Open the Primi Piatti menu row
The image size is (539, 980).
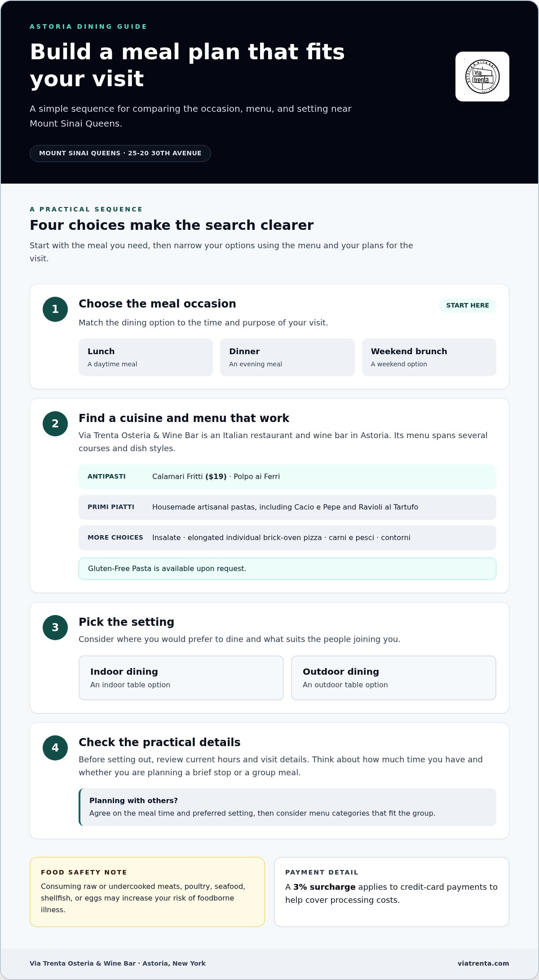(287, 507)
